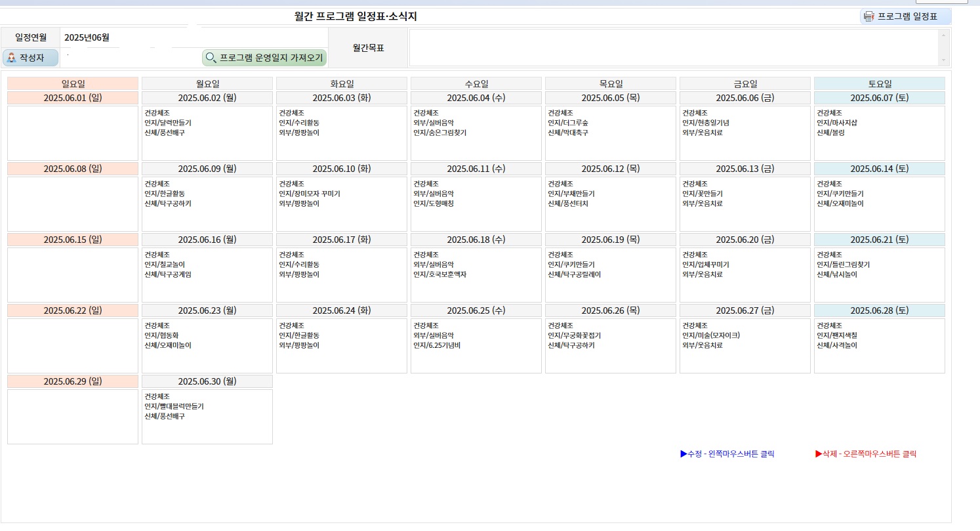The width and height of the screenshot is (980, 531).
Task: Select the 화요일 column header
Action: [x=342, y=84]
